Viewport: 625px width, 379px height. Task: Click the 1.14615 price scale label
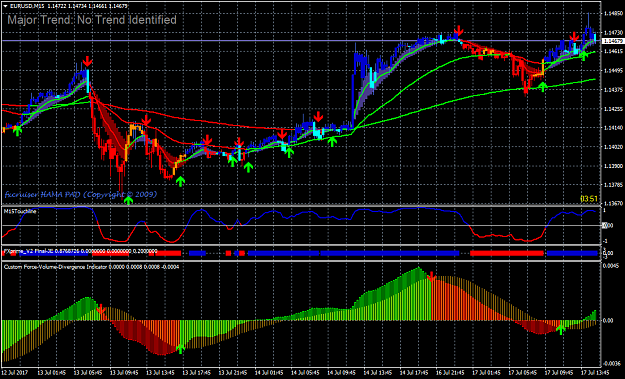613,51
